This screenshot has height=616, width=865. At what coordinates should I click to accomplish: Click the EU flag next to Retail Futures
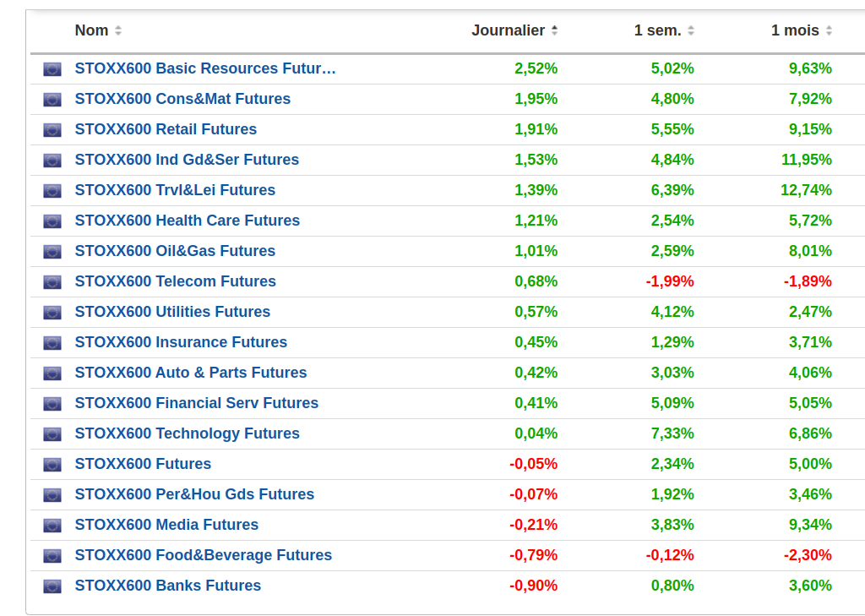[x=52, y=130]
